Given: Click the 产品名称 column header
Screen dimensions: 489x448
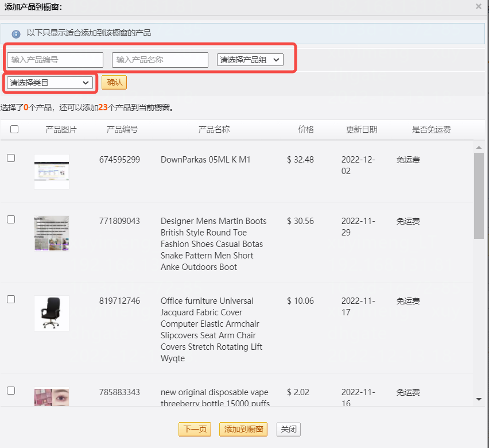Looking at the screenshot, I should click(214, 129).
